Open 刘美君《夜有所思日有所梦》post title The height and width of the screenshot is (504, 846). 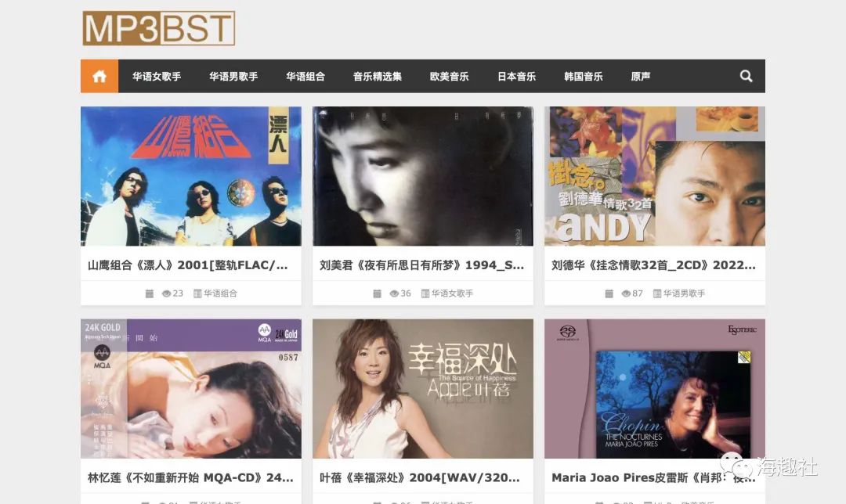pos(422,265)
